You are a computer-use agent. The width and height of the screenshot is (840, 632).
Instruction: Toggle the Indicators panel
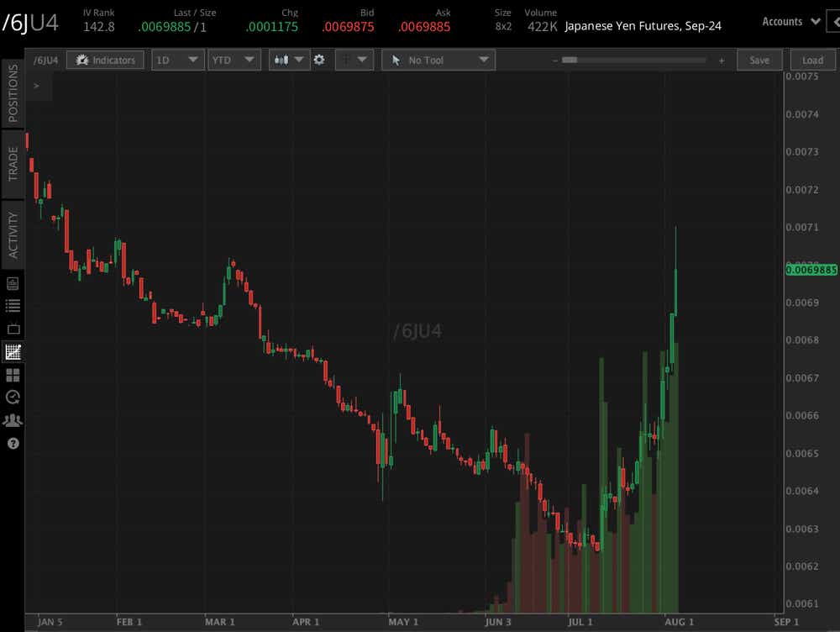104,60
